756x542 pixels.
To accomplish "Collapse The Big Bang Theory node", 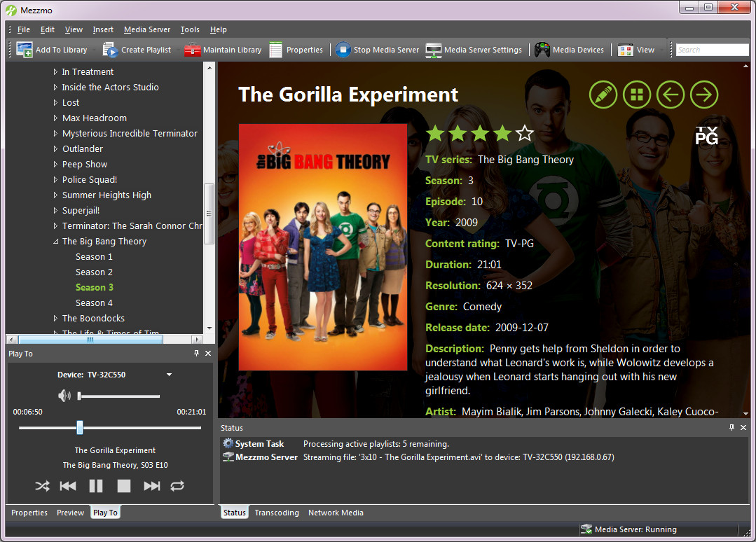I will click(55, 242).
